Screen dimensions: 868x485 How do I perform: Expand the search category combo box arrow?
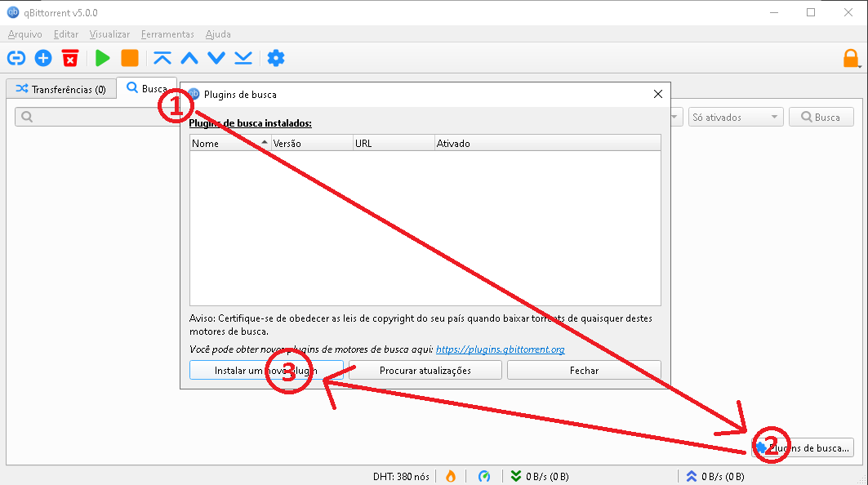pos(675,116)
